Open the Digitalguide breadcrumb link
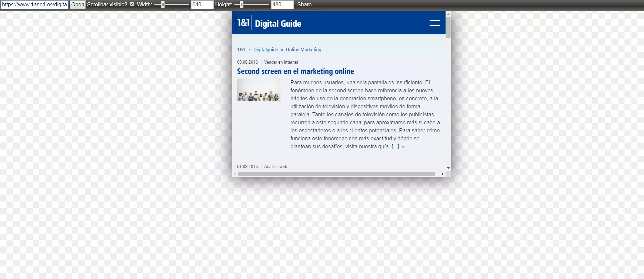The width and height of the screenshot is (644, 279). click(x=265, y=49)
